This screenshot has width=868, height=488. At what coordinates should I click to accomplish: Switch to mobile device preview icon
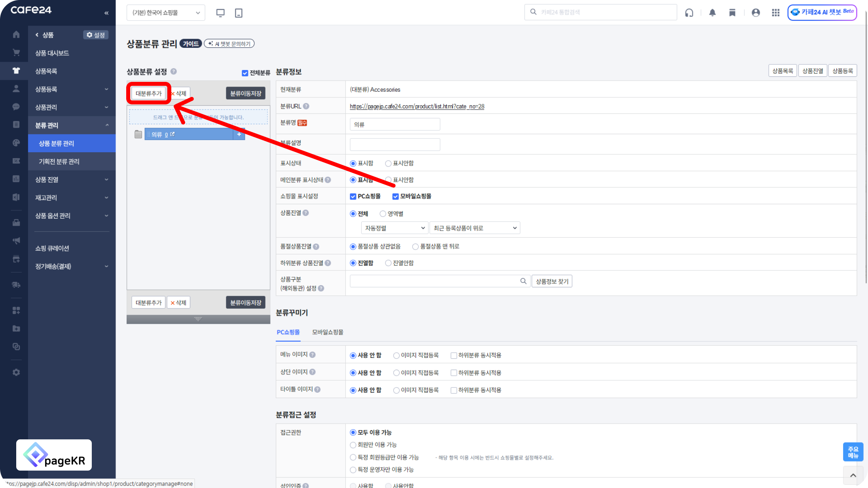pyautogui.click(x=239, y=13)
